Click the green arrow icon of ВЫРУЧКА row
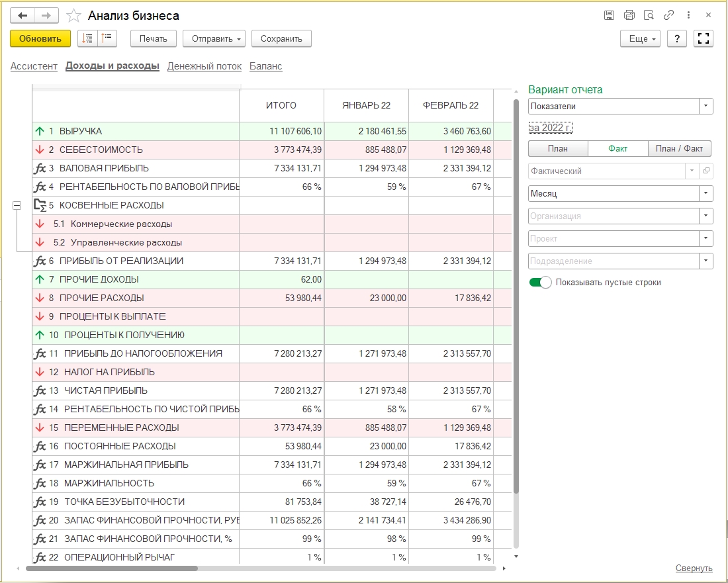Screen dimensions: 728x583 tap(40, 132)
